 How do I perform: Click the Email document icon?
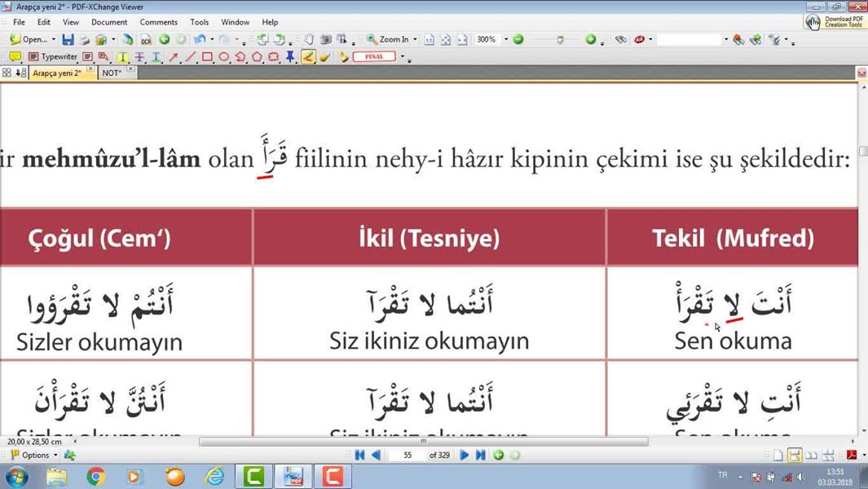point(101,40)
